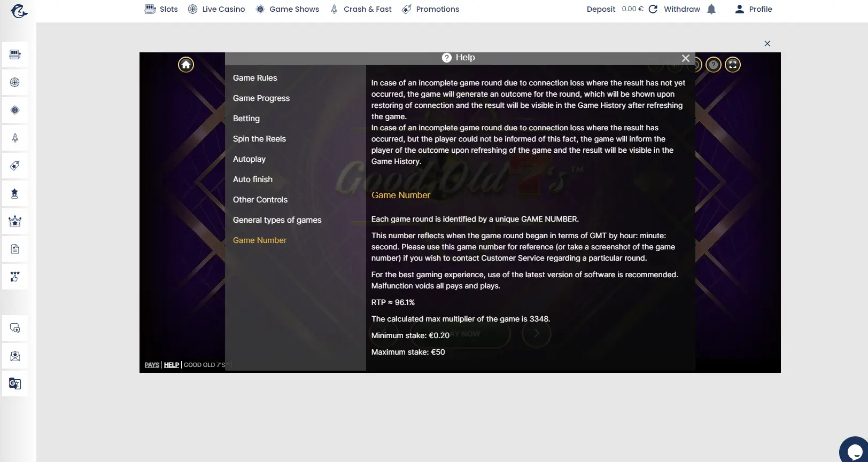Viewport: 868px width, 462px height.
Task: Select Game Number help section
Action: [x=260, y=240]
